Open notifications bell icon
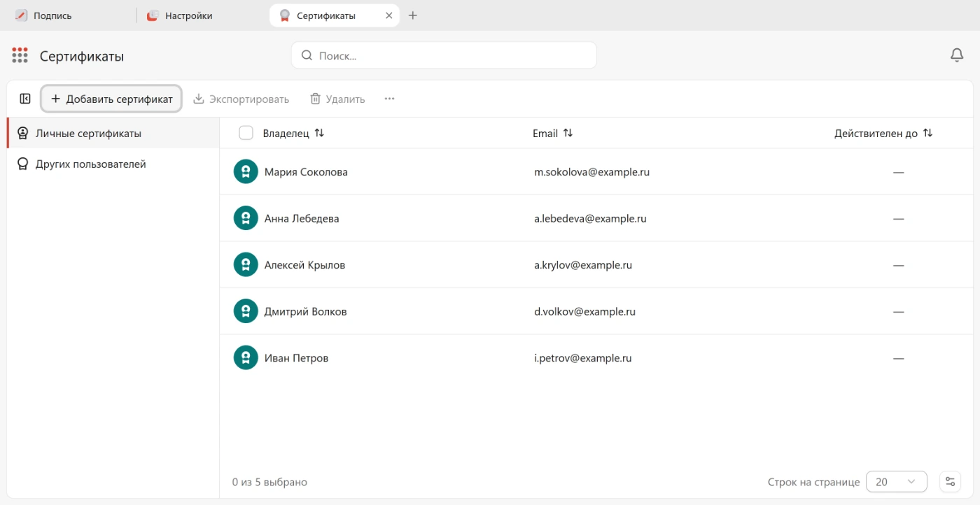The image size is (980, 505). (957, 55)
